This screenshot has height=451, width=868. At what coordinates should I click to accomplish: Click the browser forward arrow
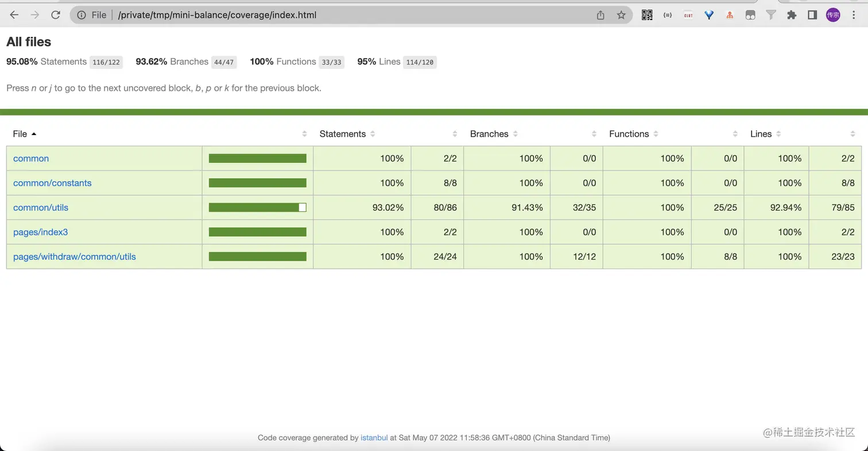[35, 15]
